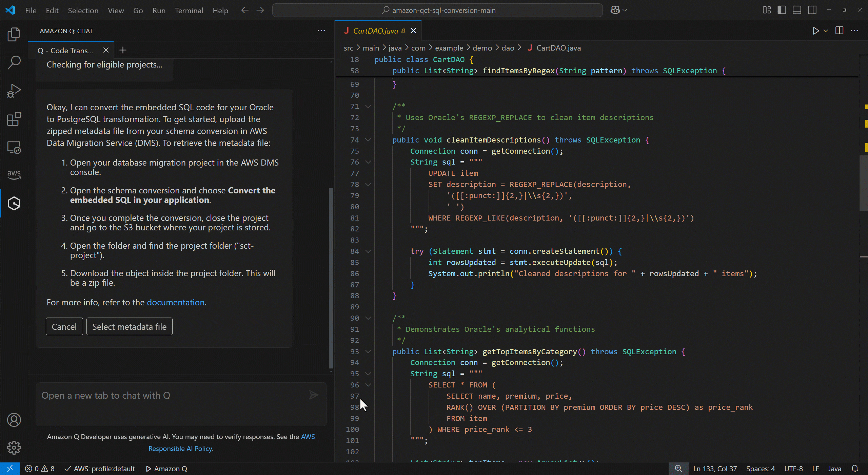Toggle the primary sidebar visibility
Viewport: 868px width, 475px height.
tap(781, 10)
